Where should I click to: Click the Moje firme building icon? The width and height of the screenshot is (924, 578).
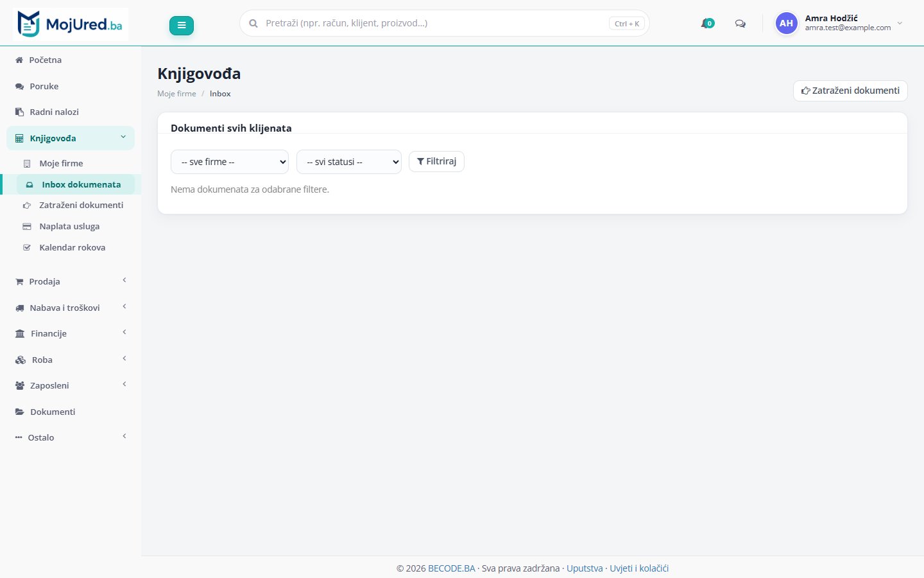tap(27, 163)
